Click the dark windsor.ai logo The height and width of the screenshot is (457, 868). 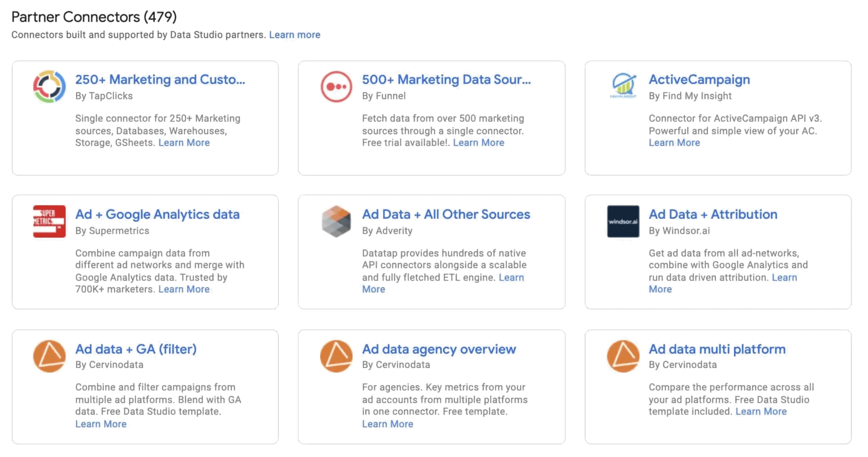coord(623,221)
